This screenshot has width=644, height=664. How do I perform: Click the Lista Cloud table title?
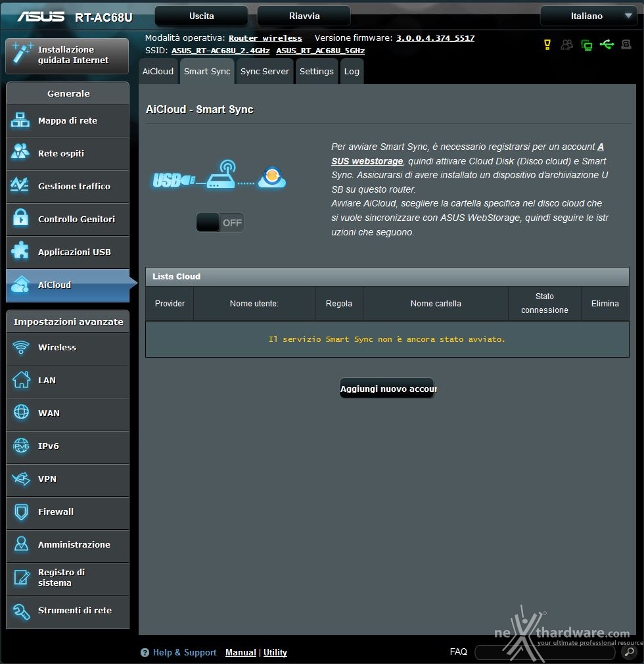[x=176, y=277]
